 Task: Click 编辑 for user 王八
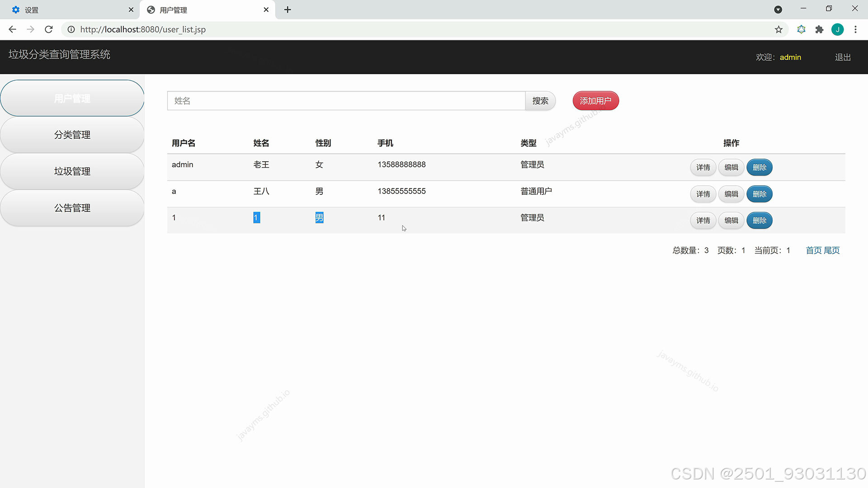731,194
